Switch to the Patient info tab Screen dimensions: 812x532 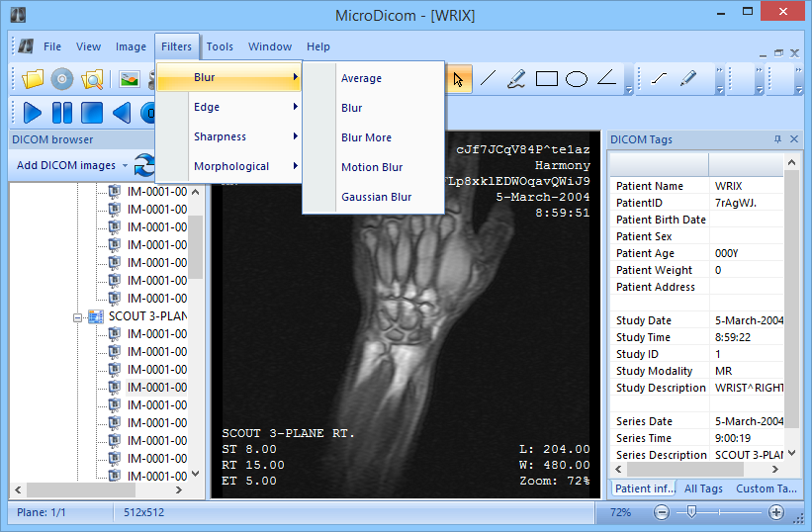[645, 488]
